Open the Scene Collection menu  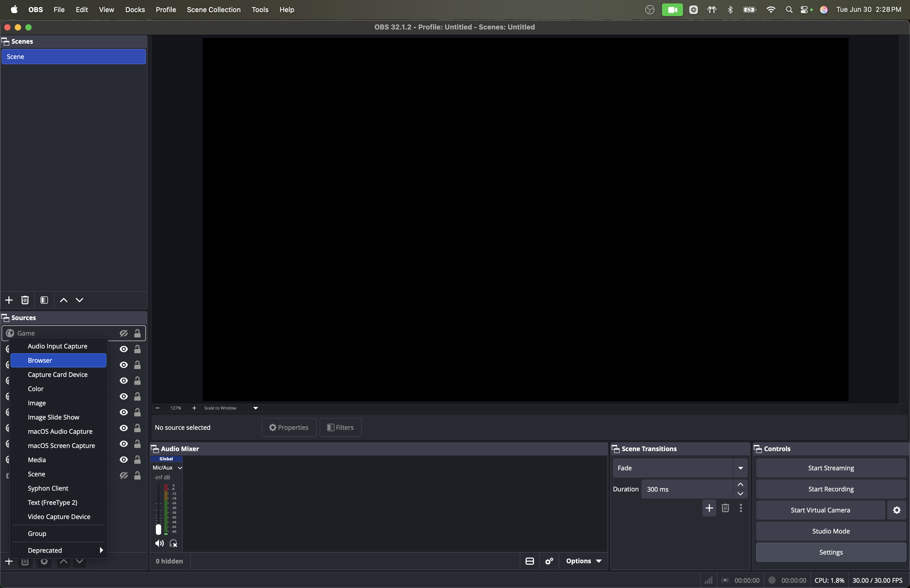(x=214, y=9)
